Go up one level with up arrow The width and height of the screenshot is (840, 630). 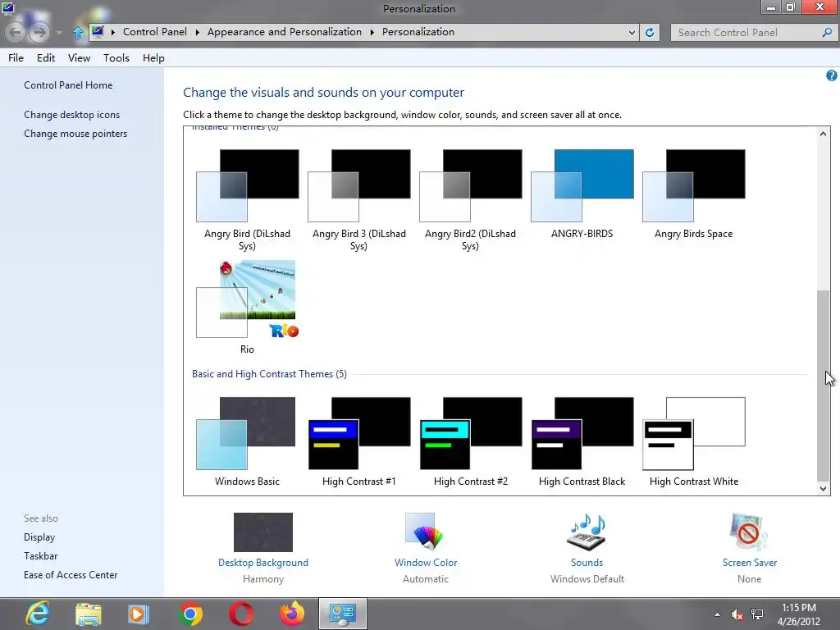point(78,33)
